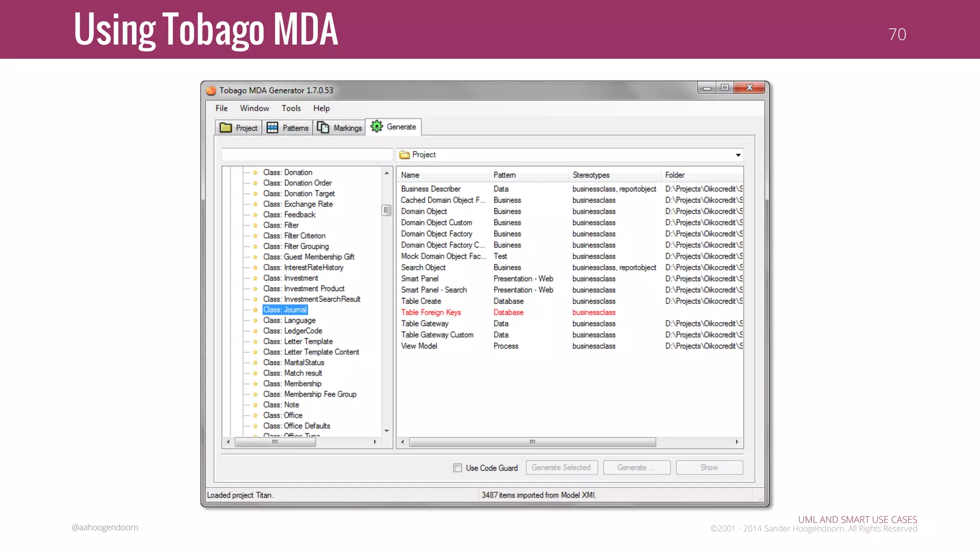
Task: Select Class: Membership Fee Group in tree
Action: point(310,395)
